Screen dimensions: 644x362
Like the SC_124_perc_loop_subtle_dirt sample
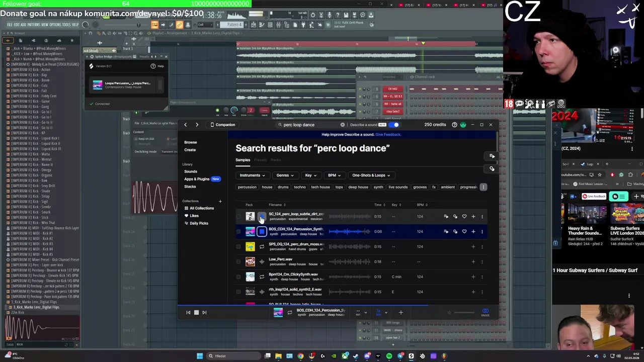(464, 217)
